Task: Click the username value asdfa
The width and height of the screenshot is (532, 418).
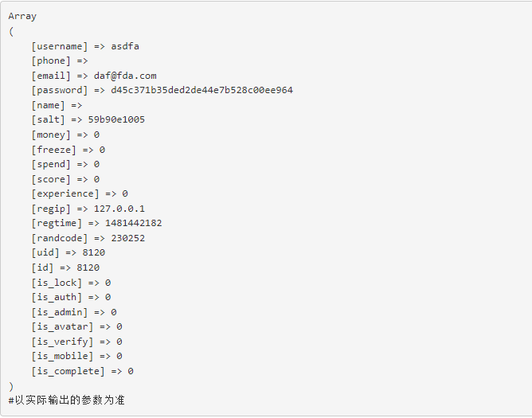Action: tap(125, 46)
